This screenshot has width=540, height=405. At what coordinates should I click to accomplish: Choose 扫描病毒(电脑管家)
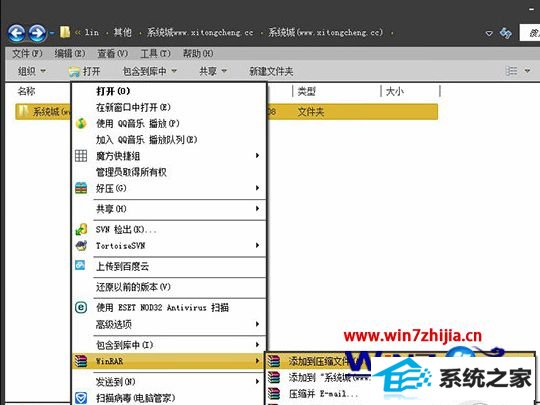(169, 398)
